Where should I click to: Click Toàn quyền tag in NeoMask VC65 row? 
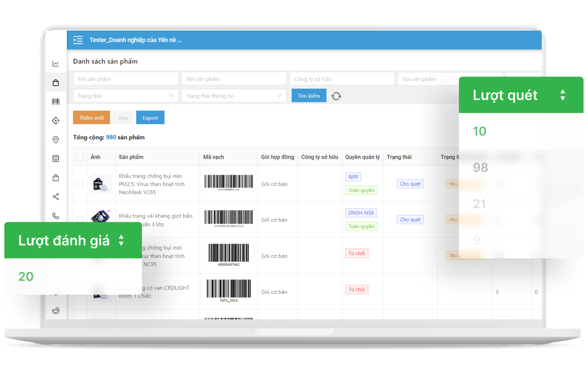(361, 190)
